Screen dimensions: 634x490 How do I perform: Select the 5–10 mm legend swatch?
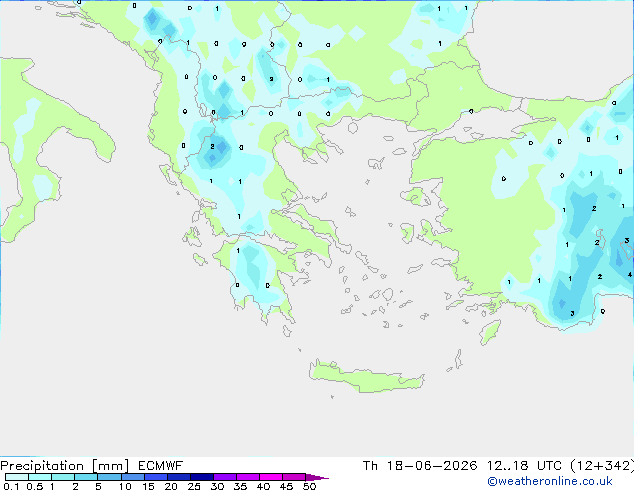(109, 477)
